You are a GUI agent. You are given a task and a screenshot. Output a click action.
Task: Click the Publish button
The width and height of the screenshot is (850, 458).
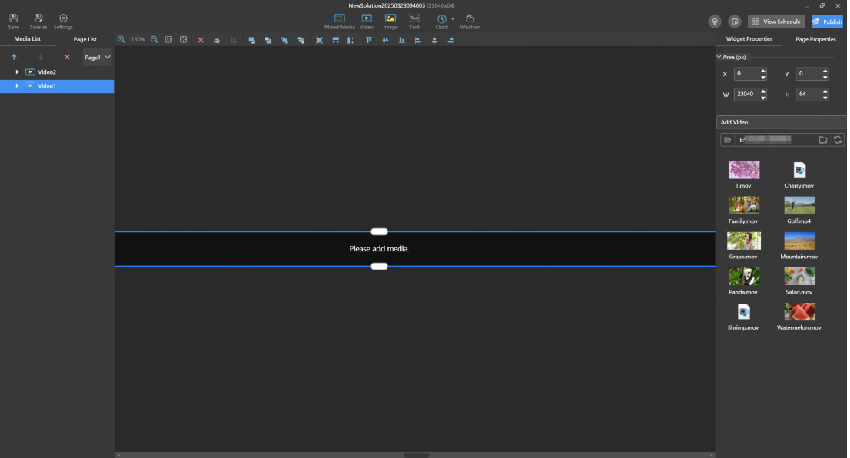click(827, 22)
